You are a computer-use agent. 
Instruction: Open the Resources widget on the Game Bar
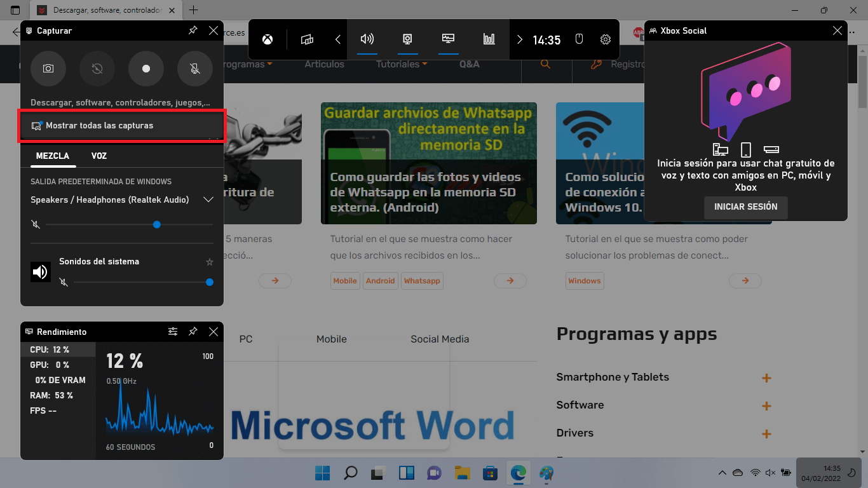tap(489, 39)
